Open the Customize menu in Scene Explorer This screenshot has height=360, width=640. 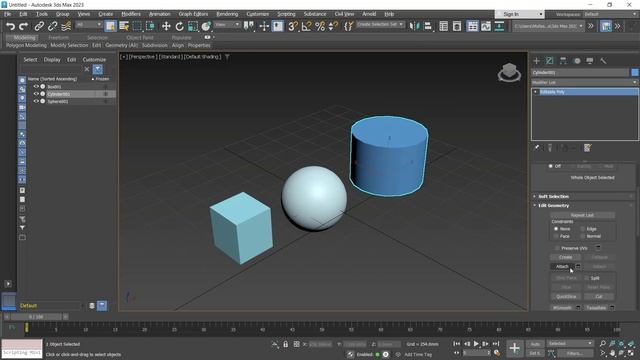pos(94,60)
